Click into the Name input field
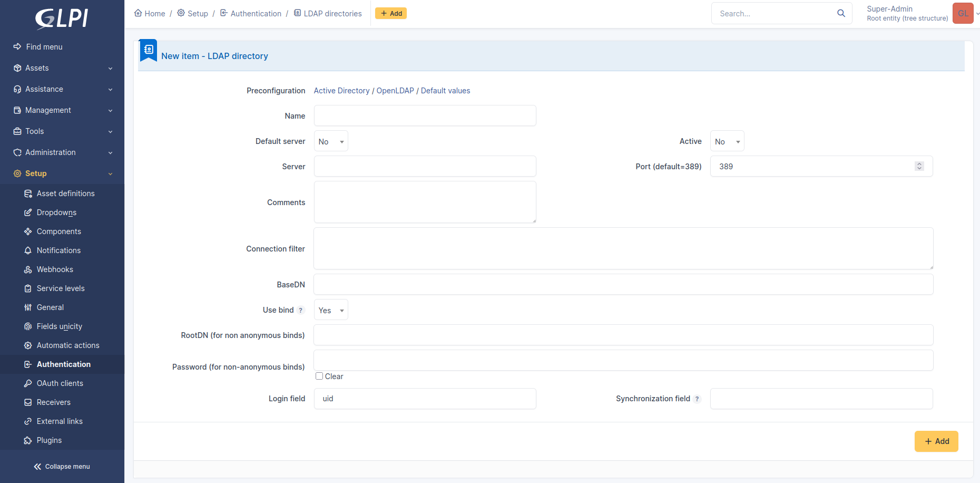This screenshot has height=483, width=980. click(x=425, y=115)
